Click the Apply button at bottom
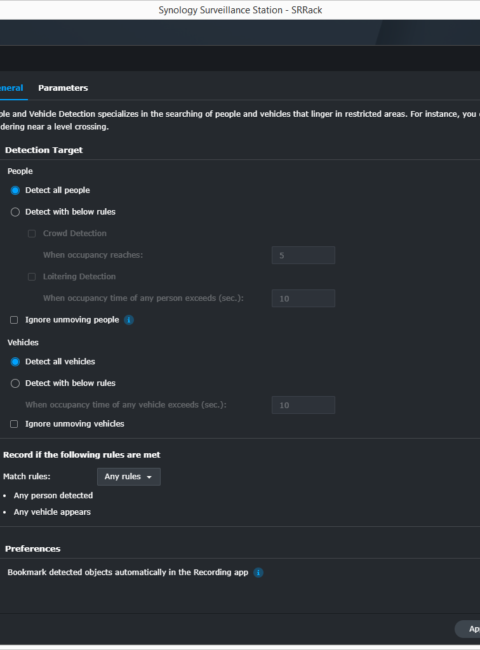The image size is (480, 650). [468, 629]
